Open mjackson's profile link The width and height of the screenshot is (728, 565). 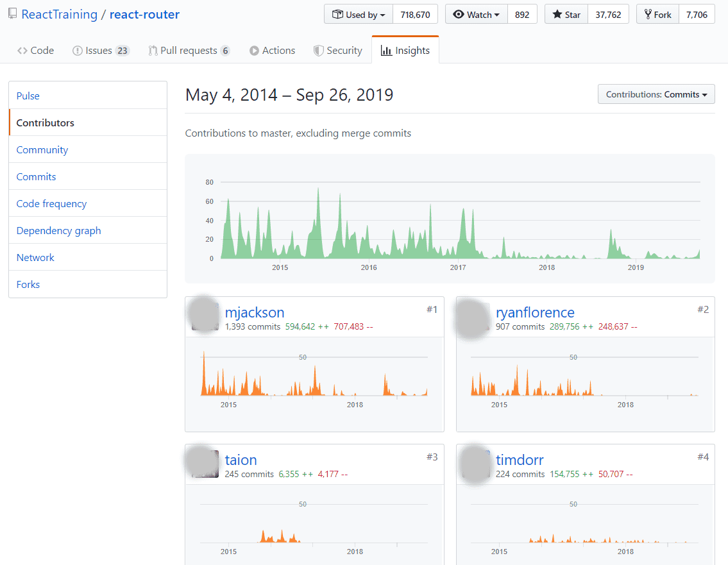255,312
